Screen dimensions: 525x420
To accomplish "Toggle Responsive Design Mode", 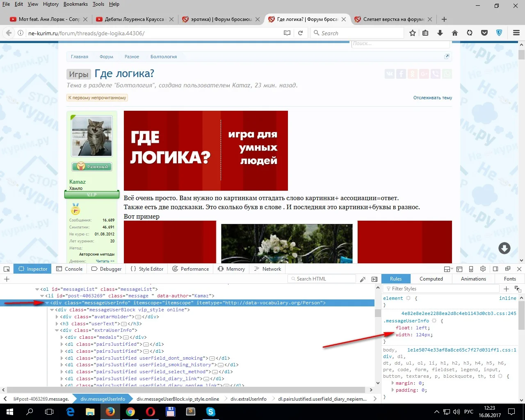I will click(471, 269).
